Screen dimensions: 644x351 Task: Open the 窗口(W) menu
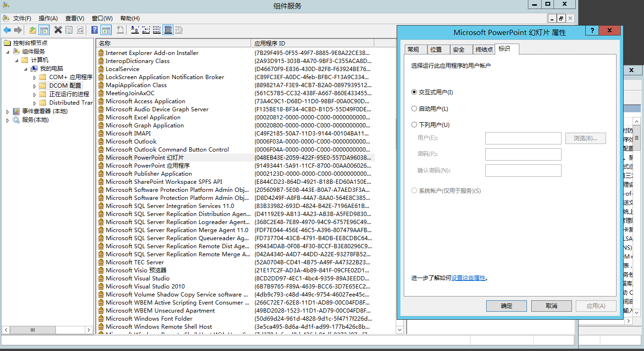pos(102,18)
